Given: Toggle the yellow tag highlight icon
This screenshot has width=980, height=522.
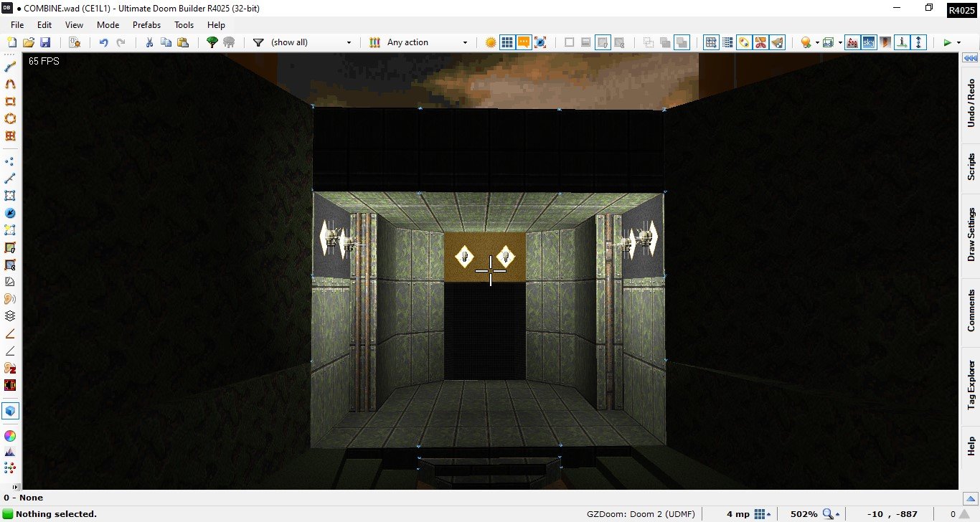Looking at the screenshot, I should coord(744,42).
